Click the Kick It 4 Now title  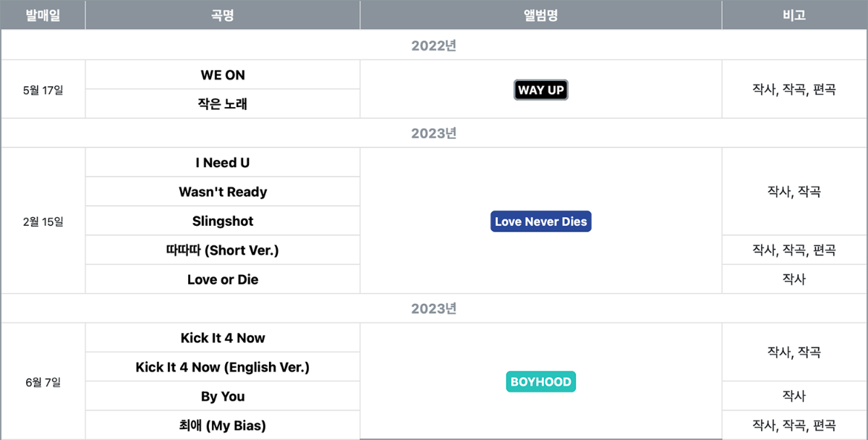click(x=223, y=338)
